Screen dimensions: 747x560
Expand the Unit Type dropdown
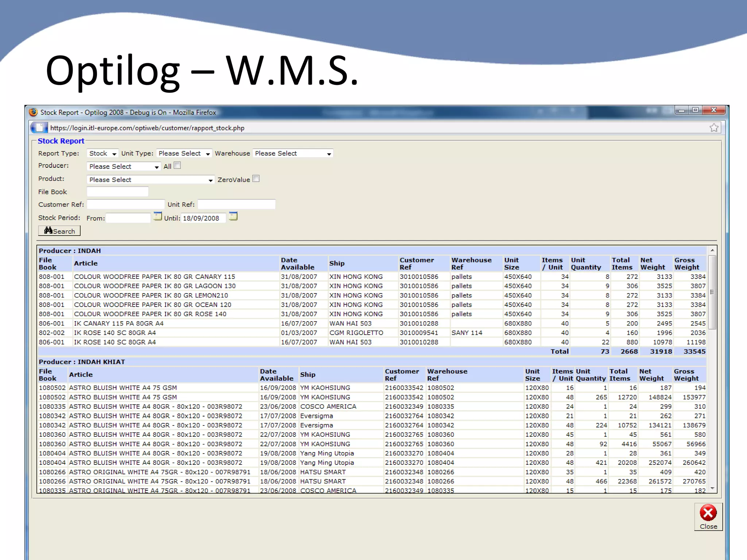184,153
